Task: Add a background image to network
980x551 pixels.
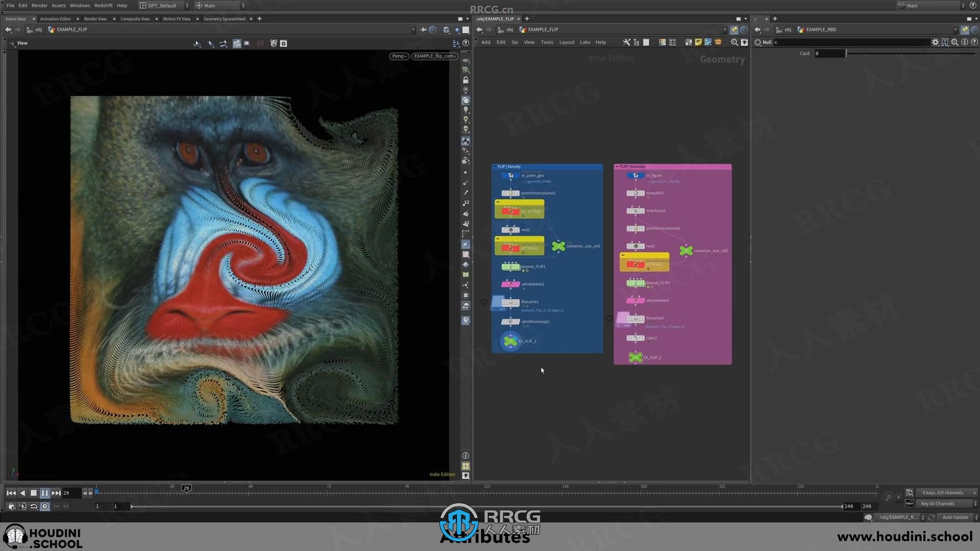Action: click(x=708, y=42)
